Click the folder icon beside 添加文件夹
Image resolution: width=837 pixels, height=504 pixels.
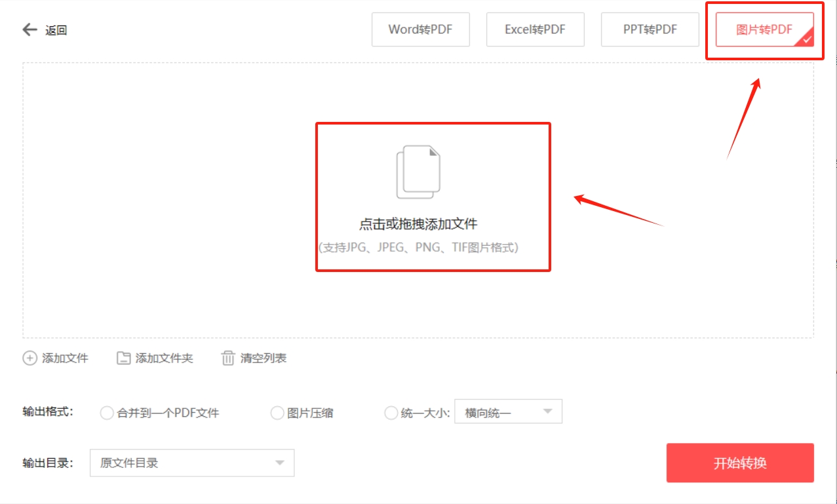pos(123,359)
